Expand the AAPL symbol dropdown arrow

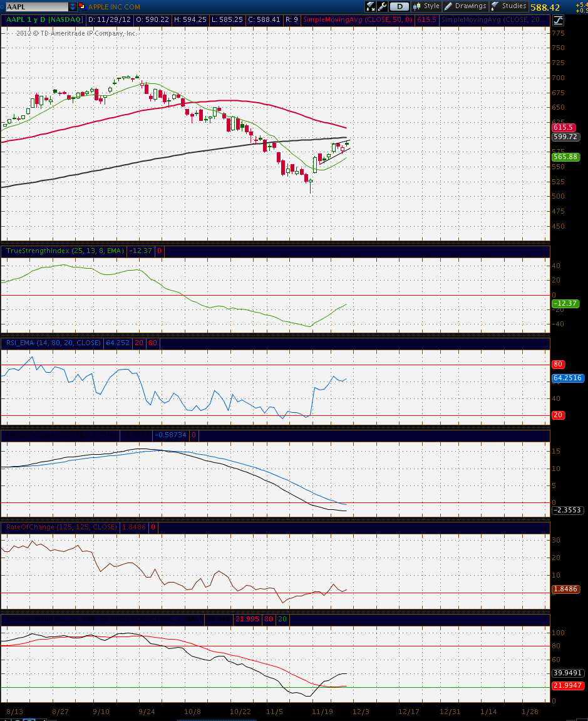coord(73,6)
